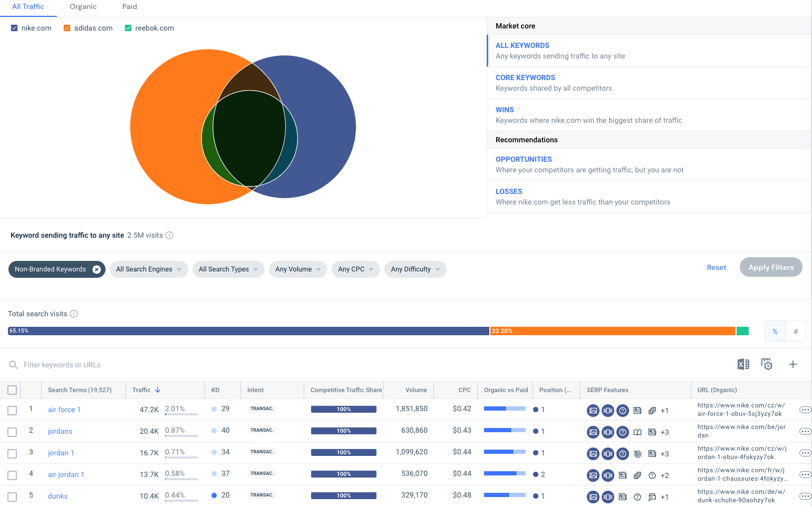The height and width of the screenshot is (506, 812).
Task: Open info icon beside Total search visits
Action: point(74,314)
